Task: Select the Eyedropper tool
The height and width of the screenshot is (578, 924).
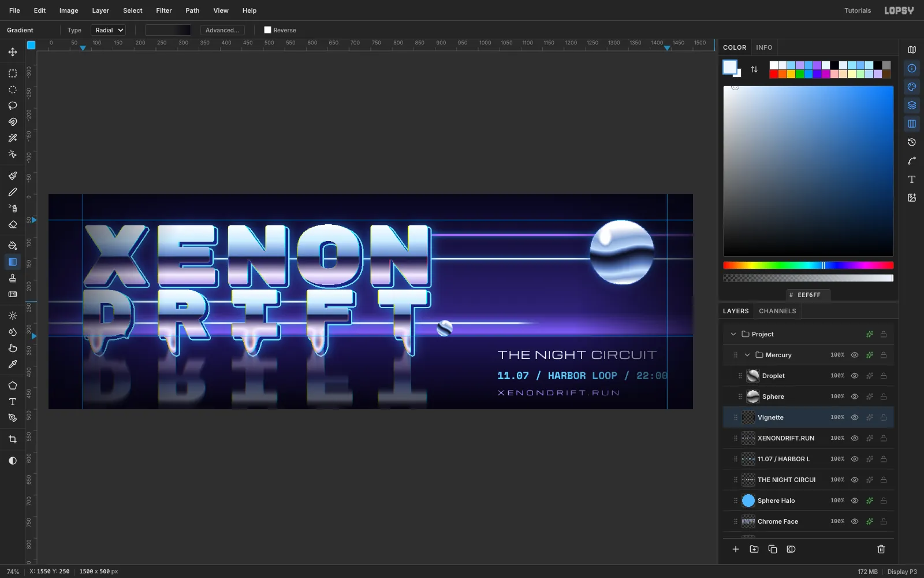Action: coord(12,364)
